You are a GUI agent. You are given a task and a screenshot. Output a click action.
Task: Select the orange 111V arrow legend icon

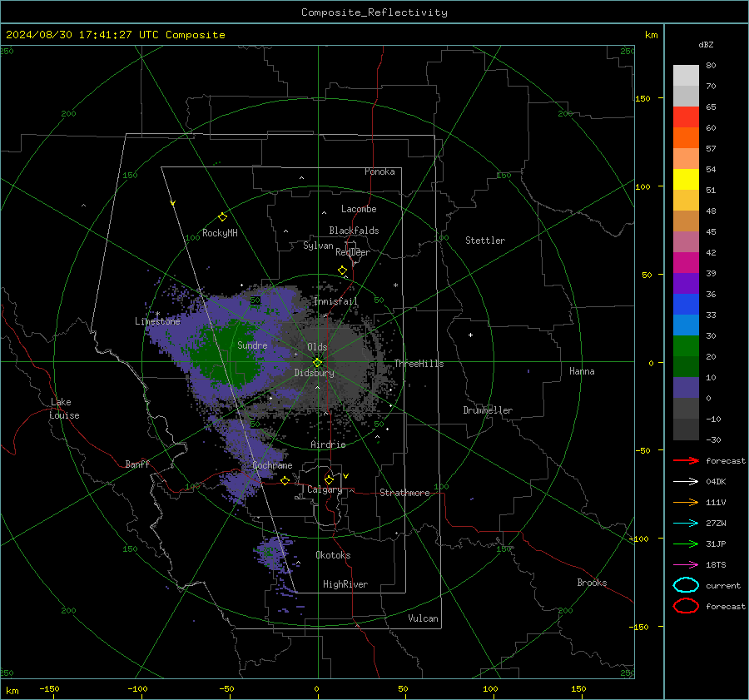click(x=686, y=502)
